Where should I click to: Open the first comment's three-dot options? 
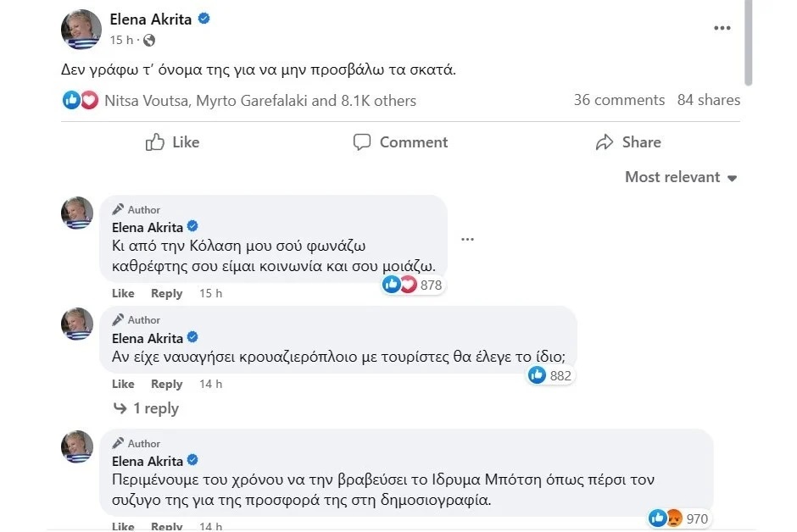coord(467,240)
